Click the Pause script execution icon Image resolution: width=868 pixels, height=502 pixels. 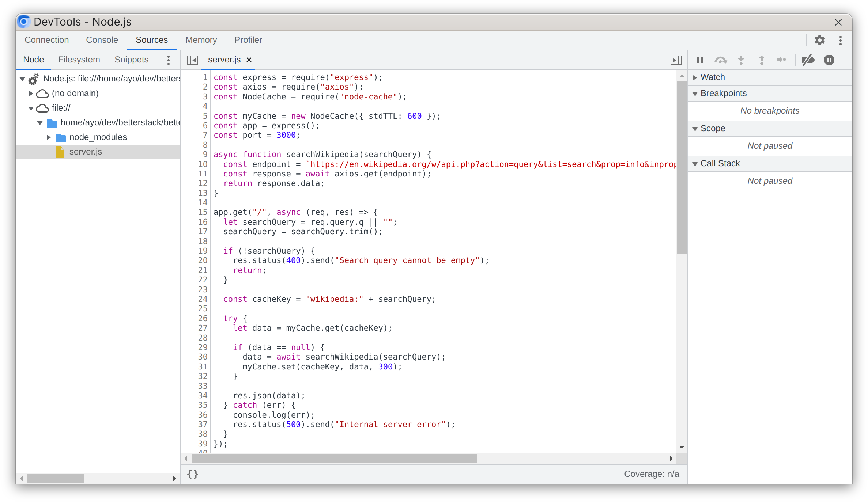[x=699, y=60]
